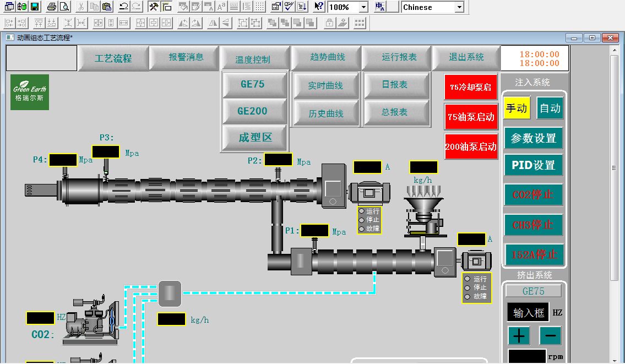
Task: Click the 输入框 HZ input field
Action: 528,313
